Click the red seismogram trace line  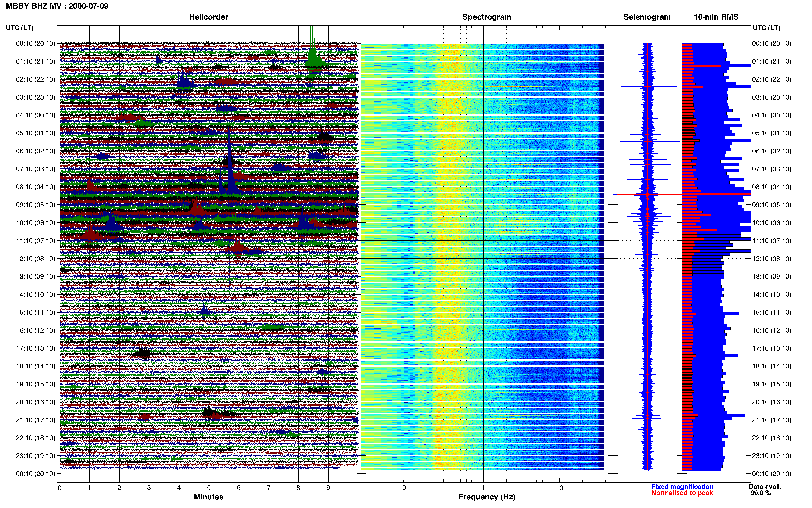[647, 257]
